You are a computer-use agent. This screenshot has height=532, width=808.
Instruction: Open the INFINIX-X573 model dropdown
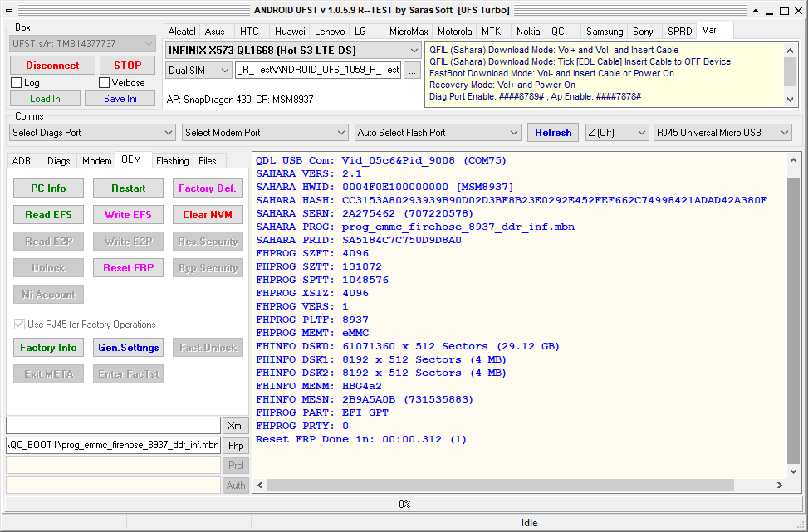coord(293,51)
